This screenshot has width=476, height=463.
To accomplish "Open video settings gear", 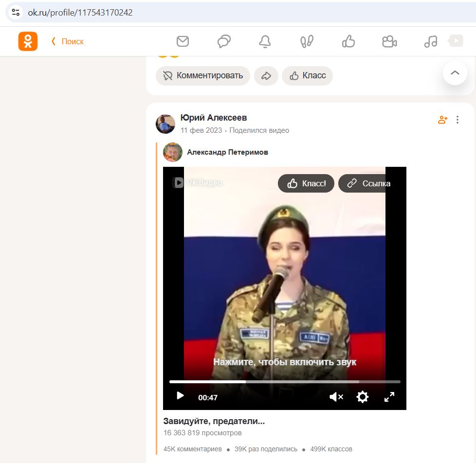I will tap(363, 396).
